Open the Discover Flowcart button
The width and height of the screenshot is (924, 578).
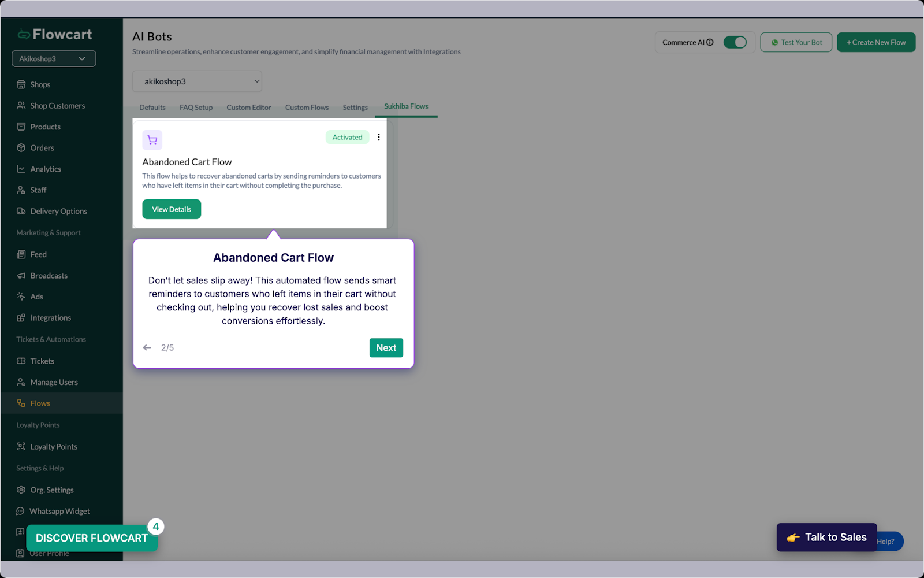[91, 538]
